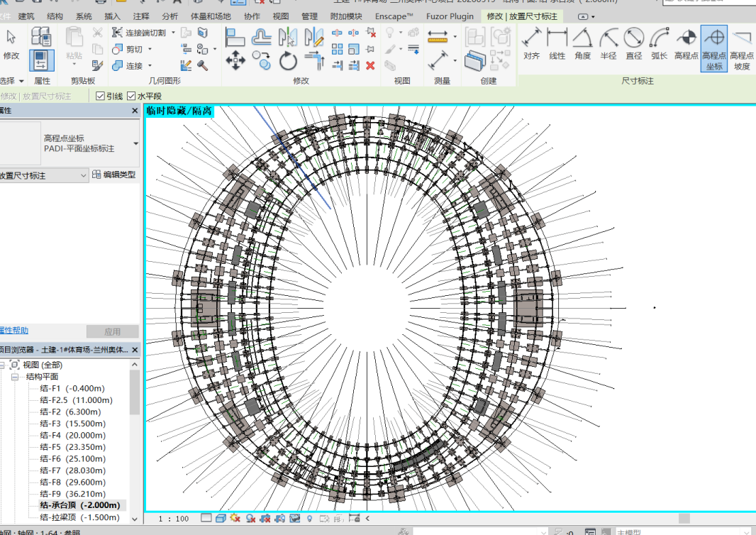756x535 pixels.
Task: Select the Arc Length (弧长) dimension tool
Action: (660, 43)
